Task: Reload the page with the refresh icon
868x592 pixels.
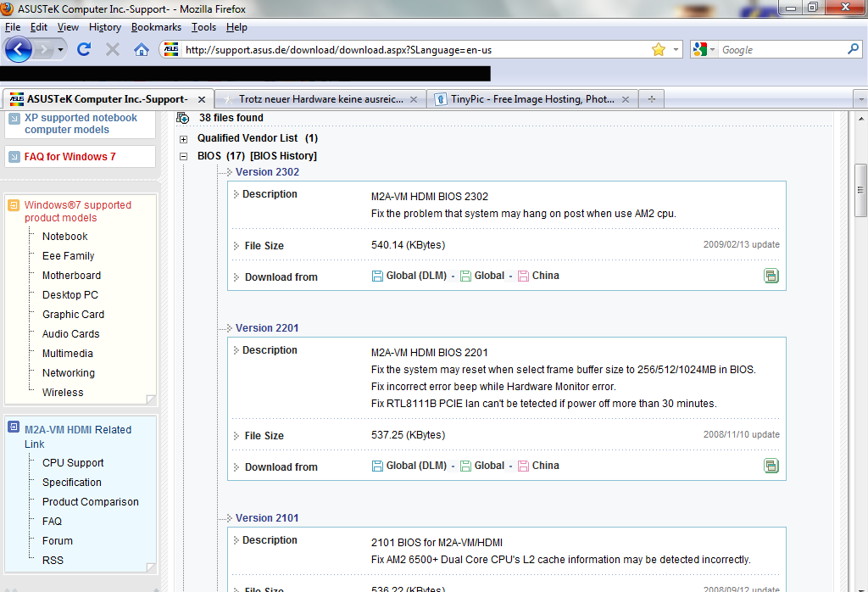Action: pos(84,50)
